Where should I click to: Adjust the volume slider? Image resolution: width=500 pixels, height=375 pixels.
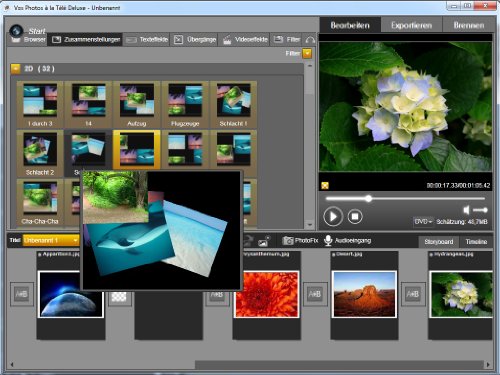(x=480, y=210)
